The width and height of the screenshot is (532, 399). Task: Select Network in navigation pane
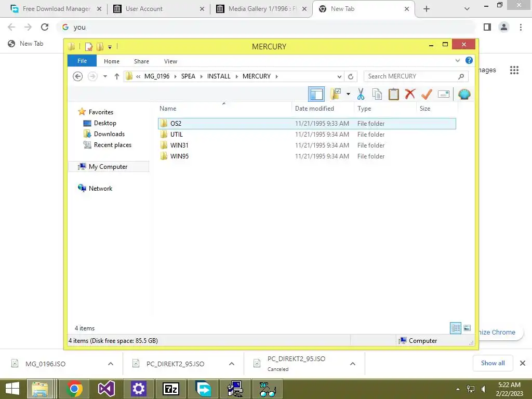pyautogui.click(x=100, y=188)
